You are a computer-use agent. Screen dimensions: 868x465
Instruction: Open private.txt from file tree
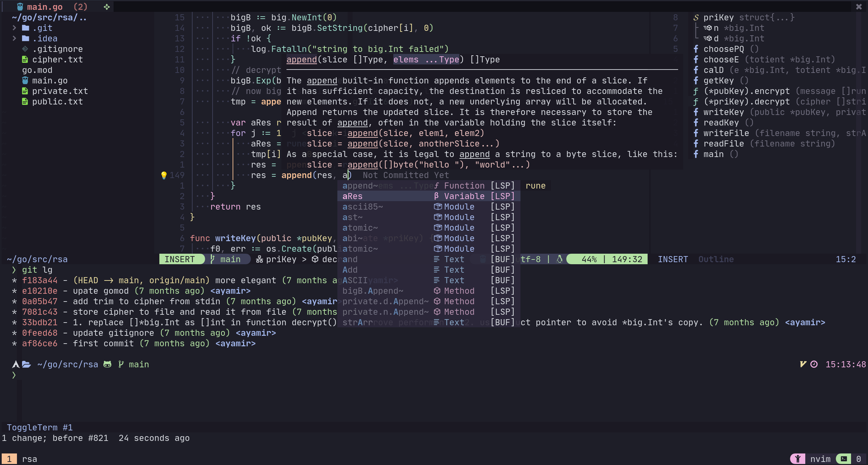[x=60, y=91]
